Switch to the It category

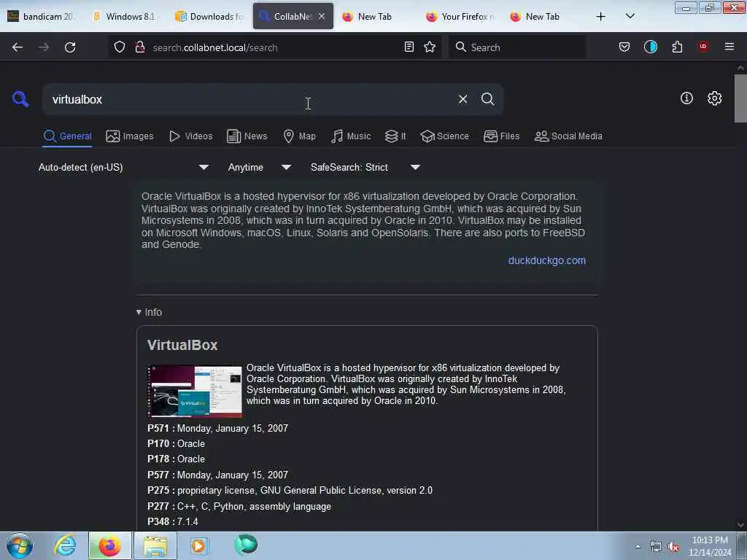(x=395, y=136)
